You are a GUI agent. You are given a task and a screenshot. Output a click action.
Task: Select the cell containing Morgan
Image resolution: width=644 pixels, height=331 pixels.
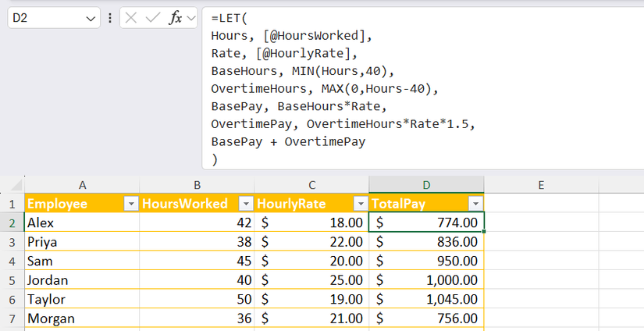coord(82,319)
